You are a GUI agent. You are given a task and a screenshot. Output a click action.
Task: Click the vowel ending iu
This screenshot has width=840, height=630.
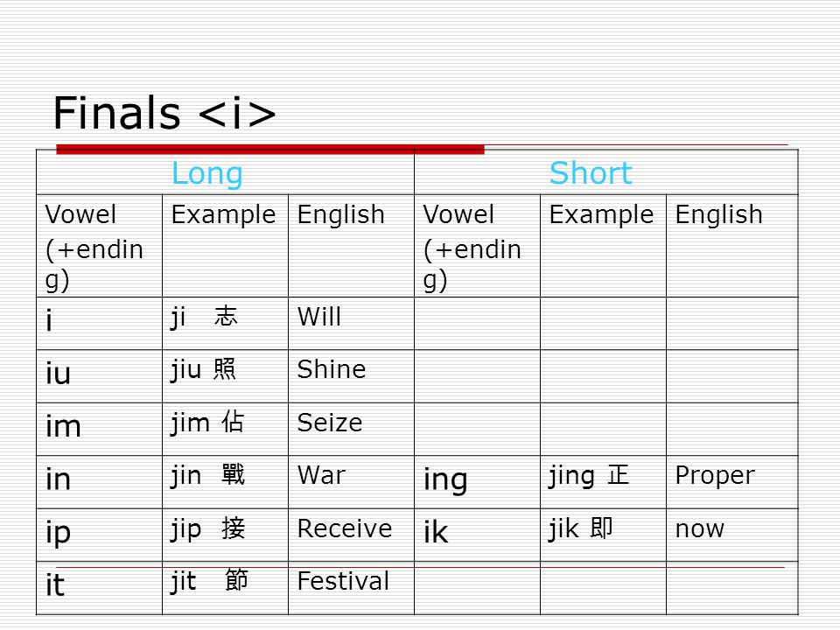pyautogui.click(x=58, y=373)
